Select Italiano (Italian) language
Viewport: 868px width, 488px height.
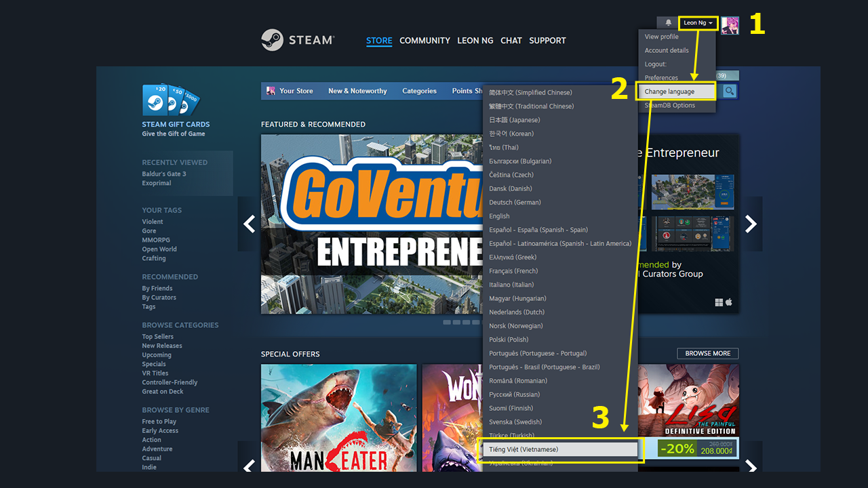coord(560,285)
